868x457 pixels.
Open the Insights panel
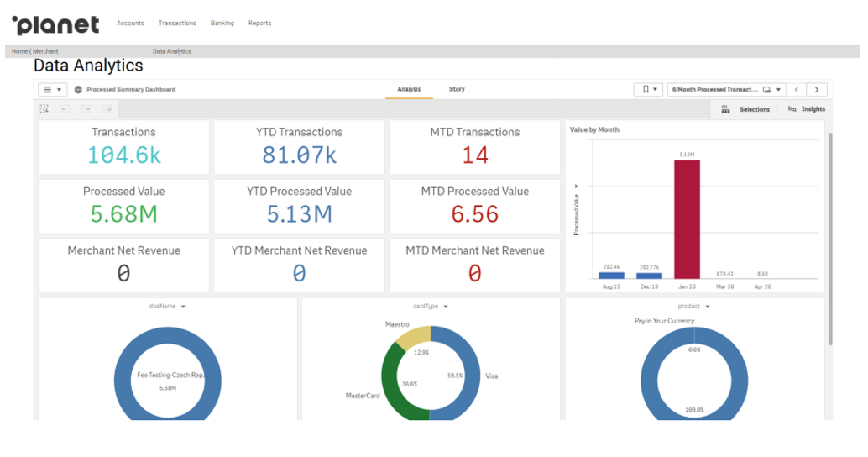click(806, 109)
